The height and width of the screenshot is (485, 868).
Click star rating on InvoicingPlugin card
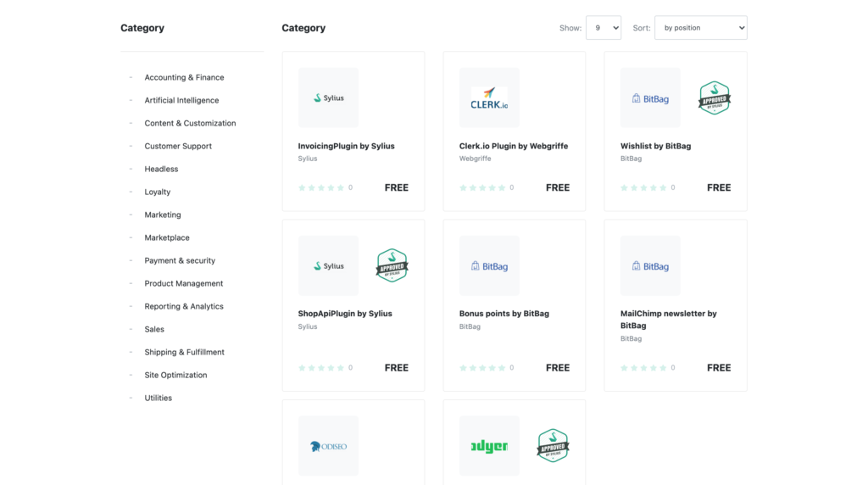[321, 187]
